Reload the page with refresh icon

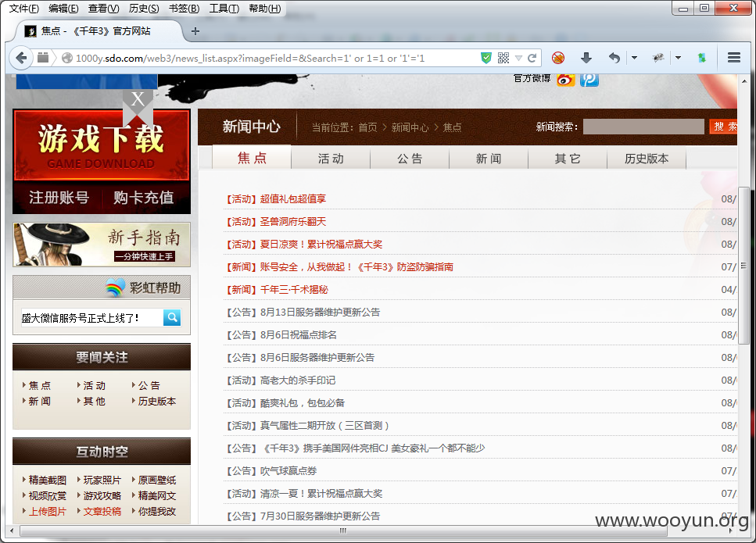coord(532,59)
